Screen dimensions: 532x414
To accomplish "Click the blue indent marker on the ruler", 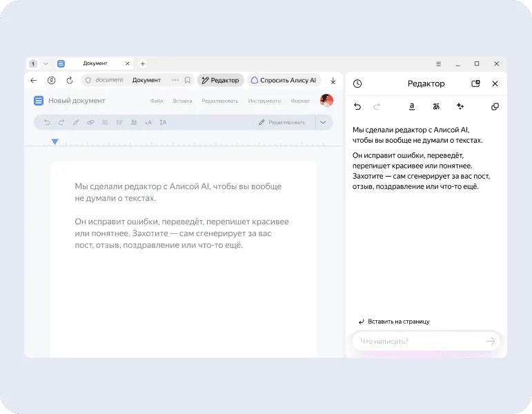I will click(x=55, y=141).
